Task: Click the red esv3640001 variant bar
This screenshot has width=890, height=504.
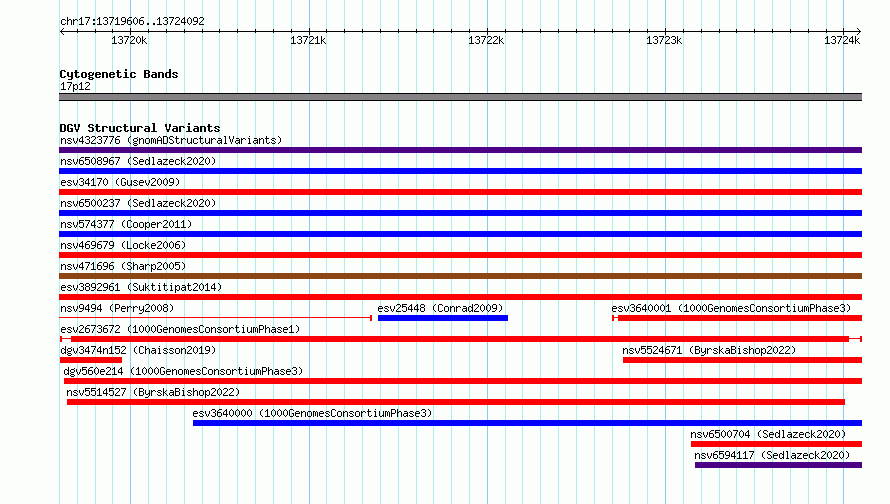Action: click(x=737, y=318)
